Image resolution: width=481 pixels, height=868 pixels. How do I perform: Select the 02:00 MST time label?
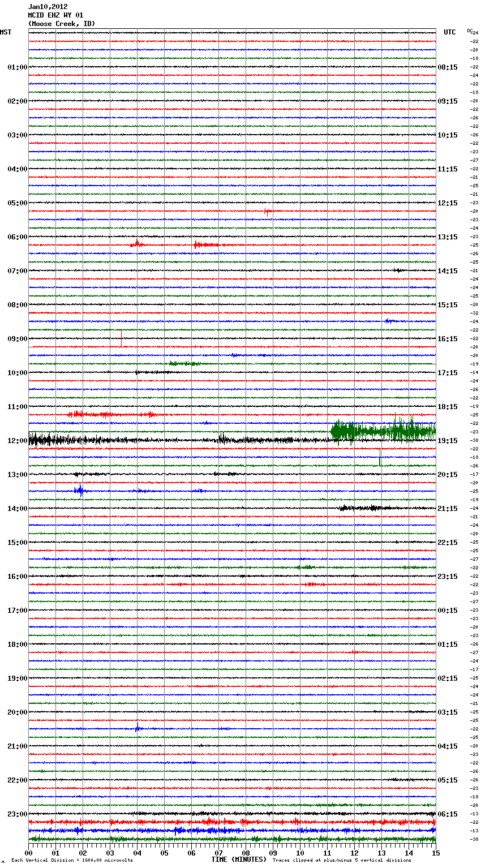point(17,101)
